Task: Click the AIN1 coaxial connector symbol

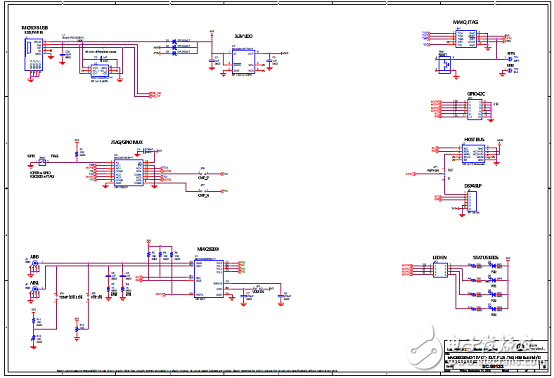Action: [x=35, y=289]
